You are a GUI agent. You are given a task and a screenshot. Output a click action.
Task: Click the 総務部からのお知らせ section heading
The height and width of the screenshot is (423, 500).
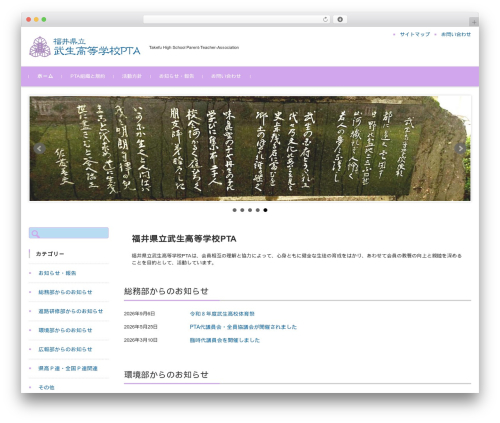pyautogui.click(x=166, y=291)
